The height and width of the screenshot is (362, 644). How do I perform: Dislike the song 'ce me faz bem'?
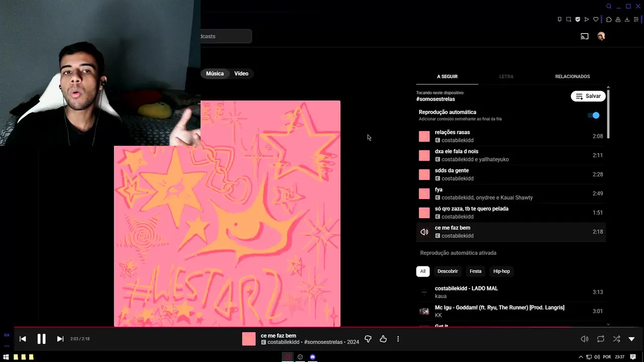pos(368,339)
